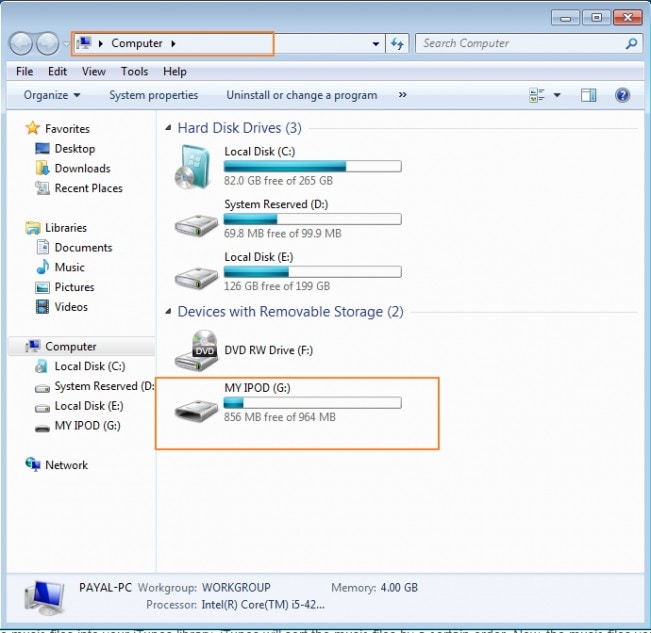Select Local Disk (C:) in navigation tree
The width and height of the screenshot is (651, 633).
point(90,367)
